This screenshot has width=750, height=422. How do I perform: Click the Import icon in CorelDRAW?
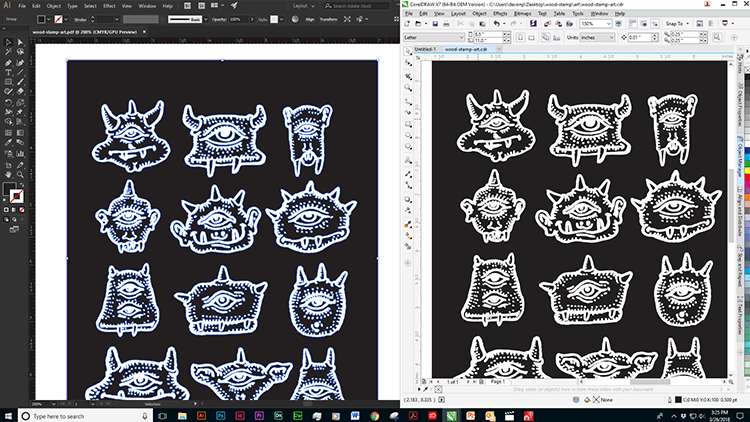click(547, 23)
